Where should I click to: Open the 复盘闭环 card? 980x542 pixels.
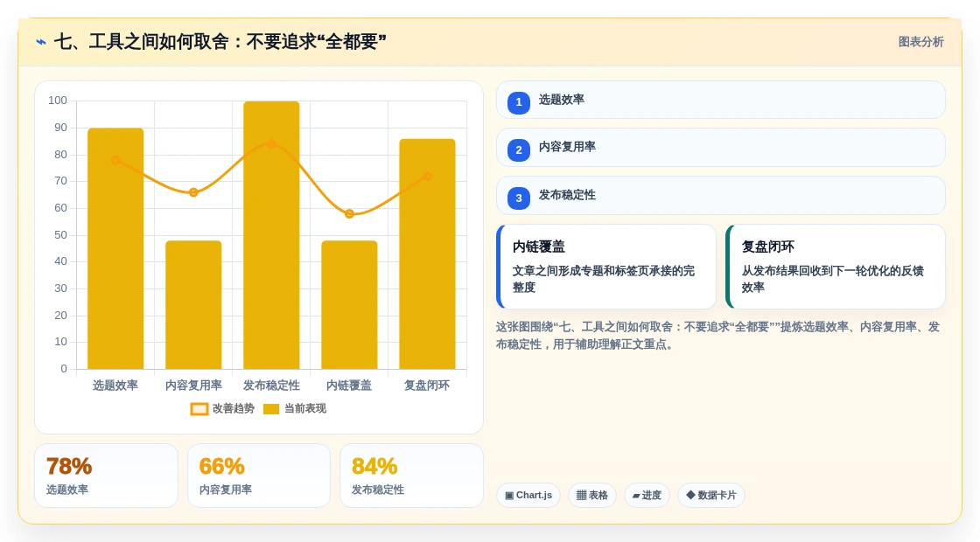pos(836,267)
